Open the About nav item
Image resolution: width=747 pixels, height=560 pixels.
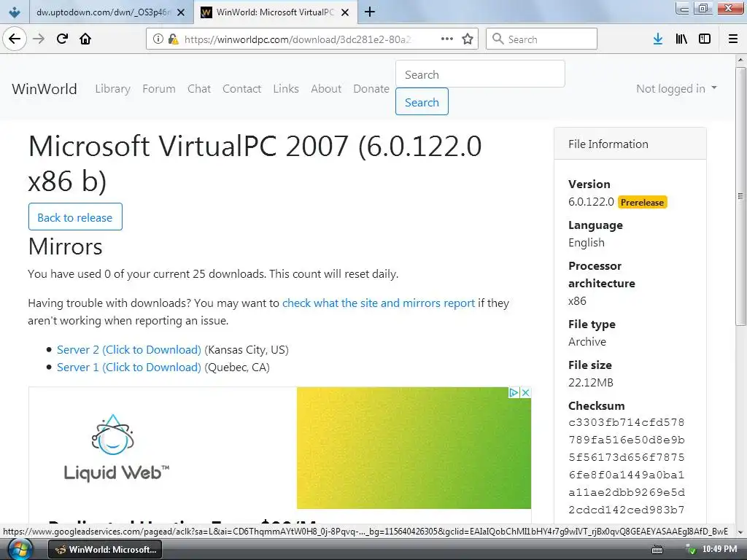pyautogui.click(x=326, y=88)
